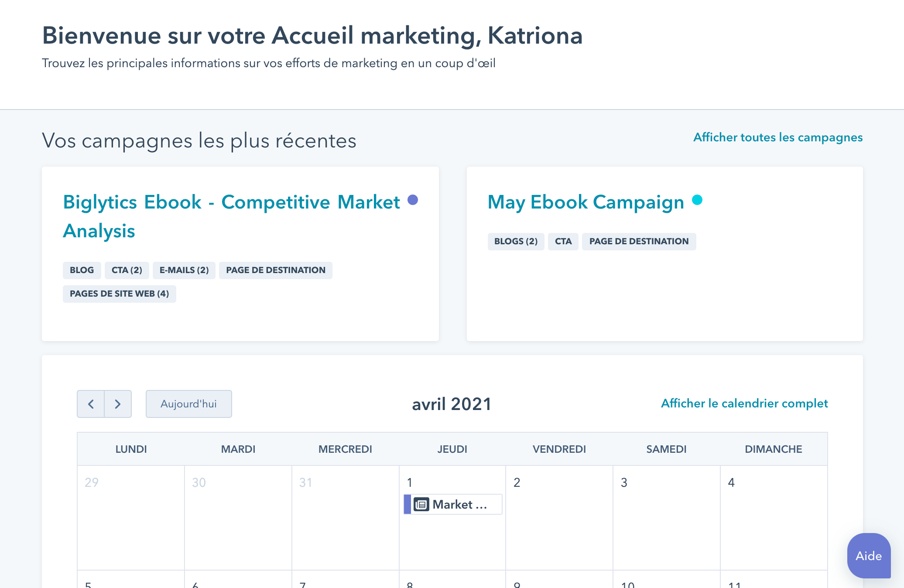Open the May Ebook Campaign title
The height and width of the screenshot is (588, 904).
click(x=586, y=202)
